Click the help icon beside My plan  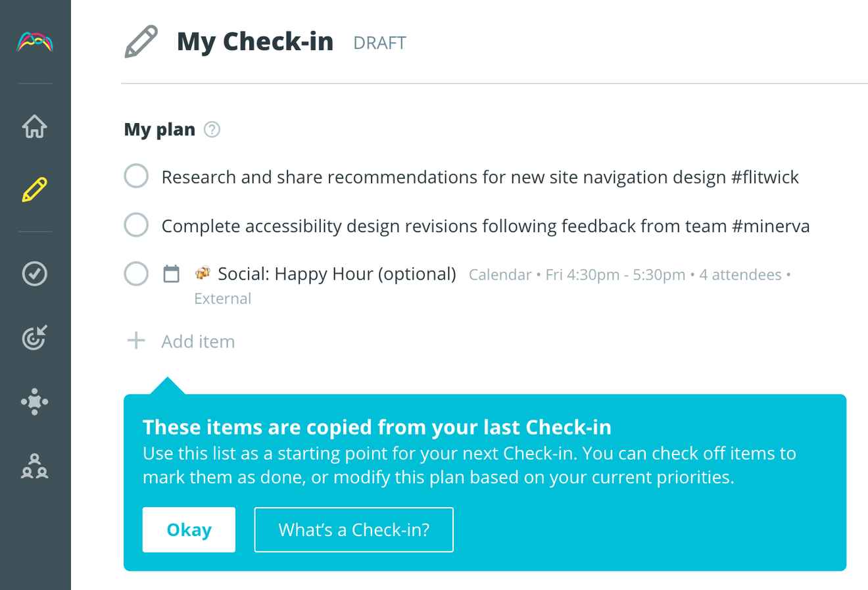[212, 130]
